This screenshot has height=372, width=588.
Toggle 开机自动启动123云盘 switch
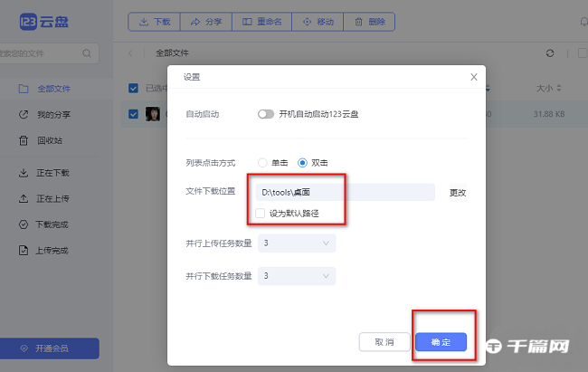[x=265, y=114]
